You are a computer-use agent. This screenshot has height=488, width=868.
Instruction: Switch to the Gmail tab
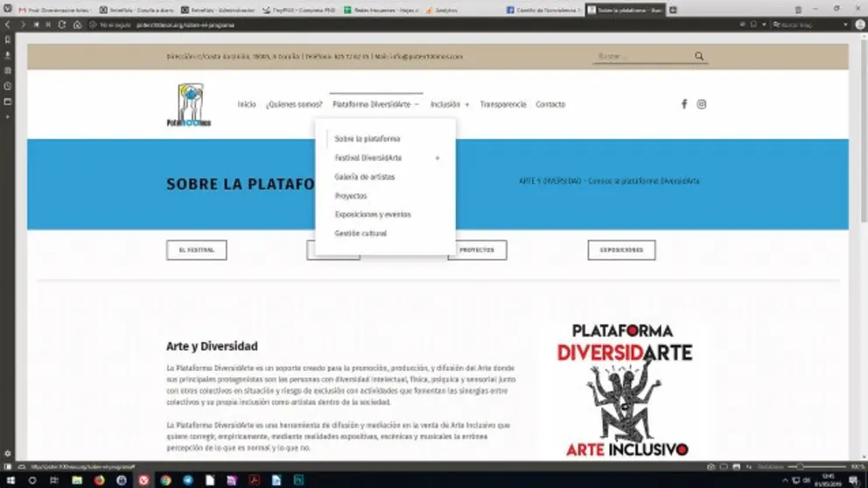tap(54, 10)
